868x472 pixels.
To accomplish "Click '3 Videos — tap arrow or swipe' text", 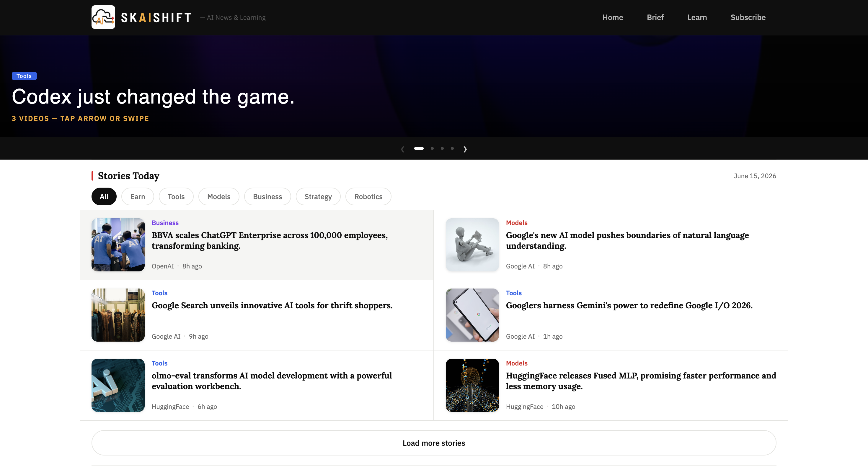I will point(80,119).
